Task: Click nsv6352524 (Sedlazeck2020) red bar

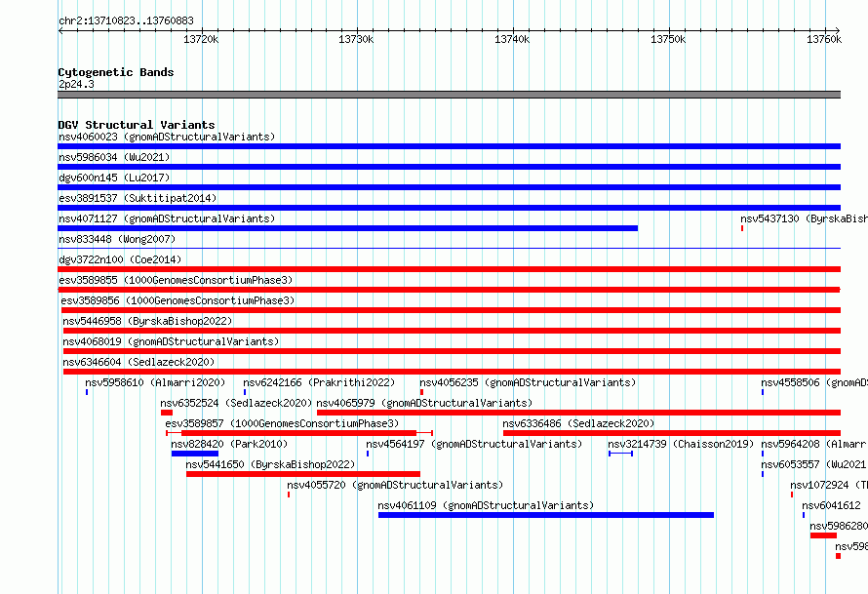Action: click(167, 413)
